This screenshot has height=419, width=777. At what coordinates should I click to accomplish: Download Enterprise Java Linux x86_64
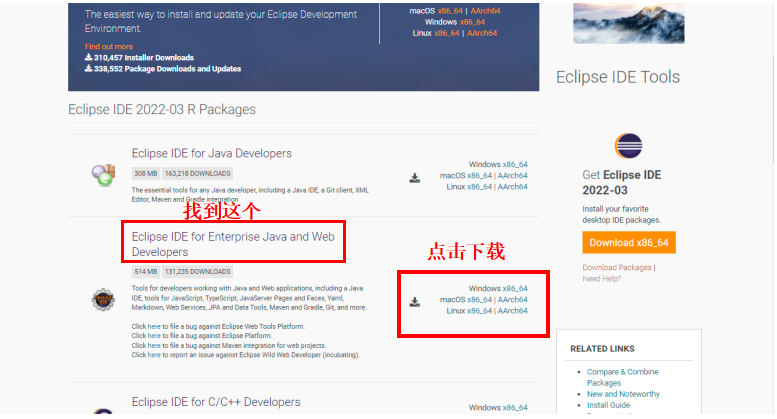480,311
